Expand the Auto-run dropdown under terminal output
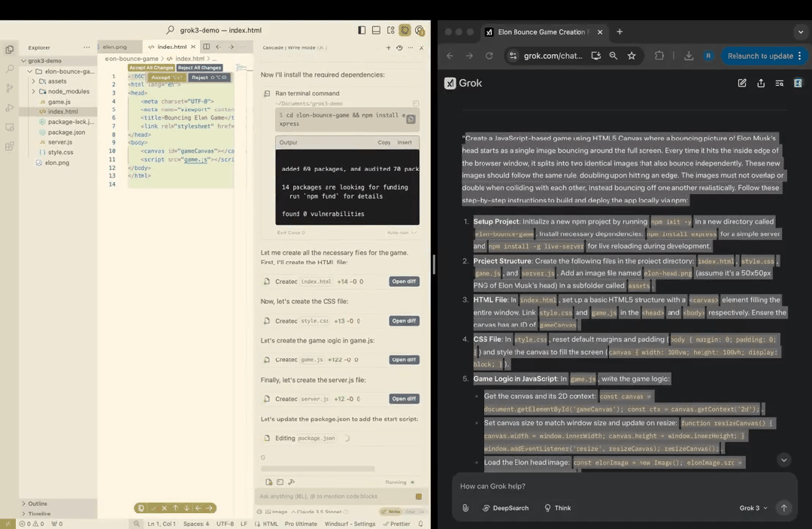Screen dimensions: 812x529 coord(401,233)
